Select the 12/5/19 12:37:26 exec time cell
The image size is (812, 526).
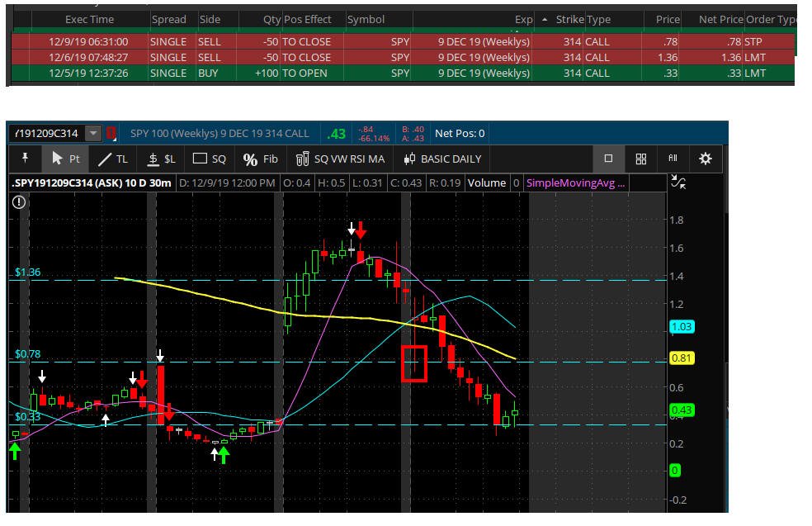[x=88, y=73]
